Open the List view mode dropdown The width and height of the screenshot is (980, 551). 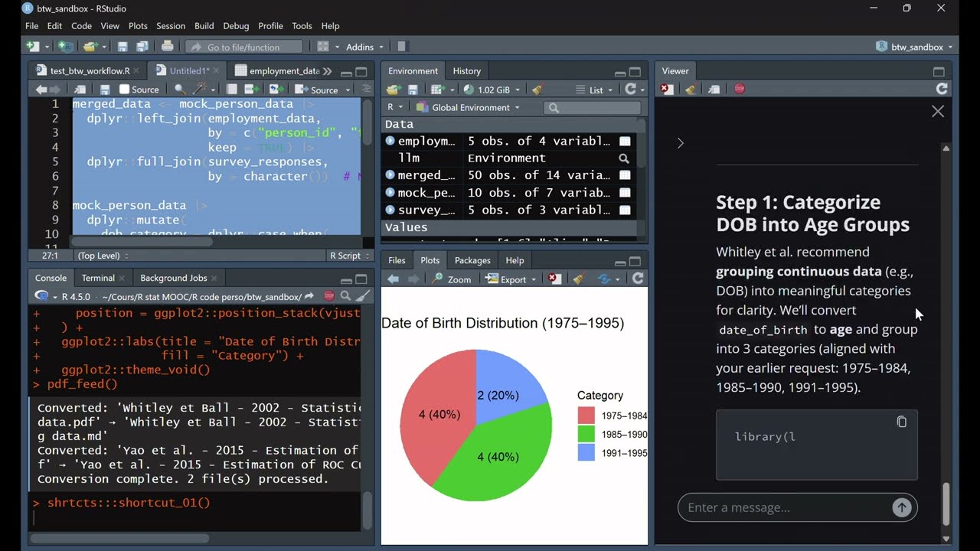pyautogui.click(x=594, y=90)
